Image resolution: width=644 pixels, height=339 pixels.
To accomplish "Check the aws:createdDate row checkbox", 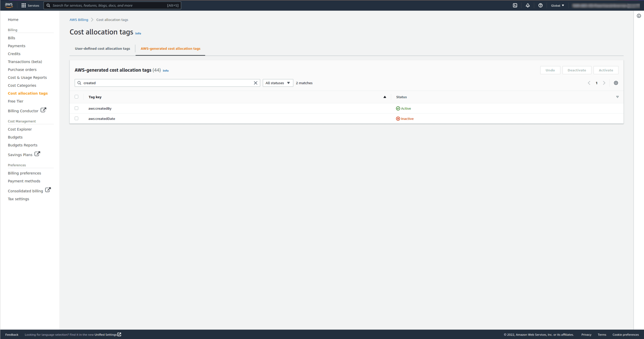I will tap(77, 118).
